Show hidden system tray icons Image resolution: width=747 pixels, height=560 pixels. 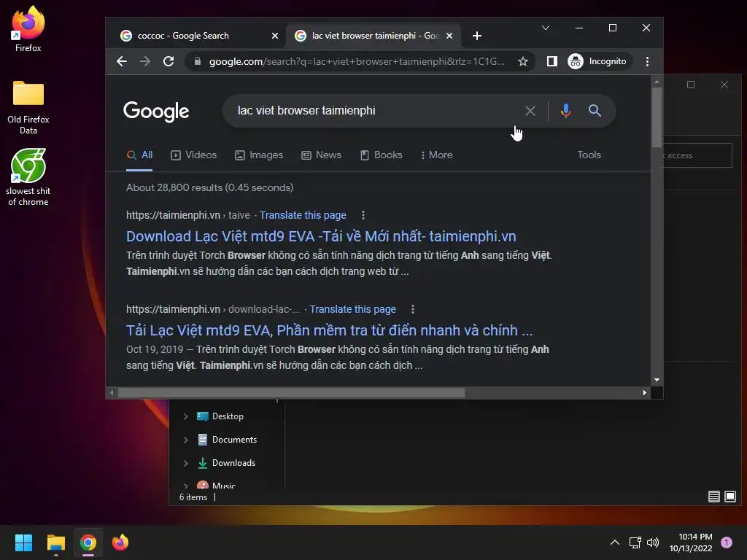point(615,542)
